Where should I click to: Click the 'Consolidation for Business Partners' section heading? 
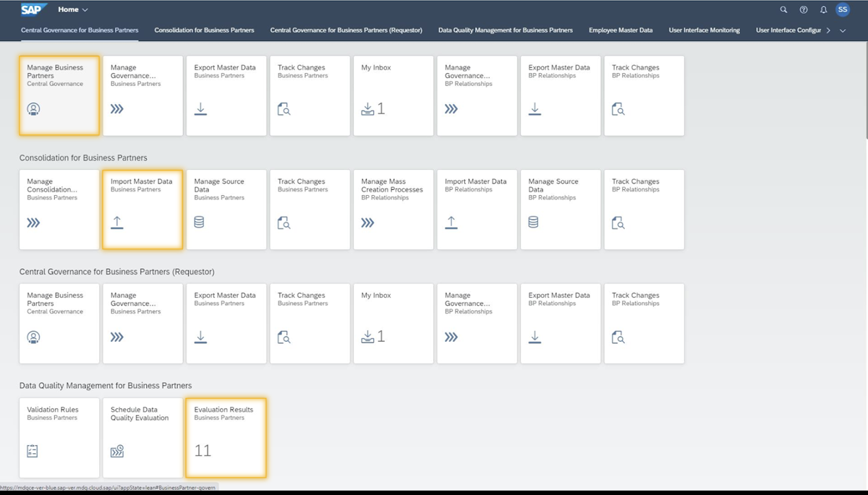point(83,158)
